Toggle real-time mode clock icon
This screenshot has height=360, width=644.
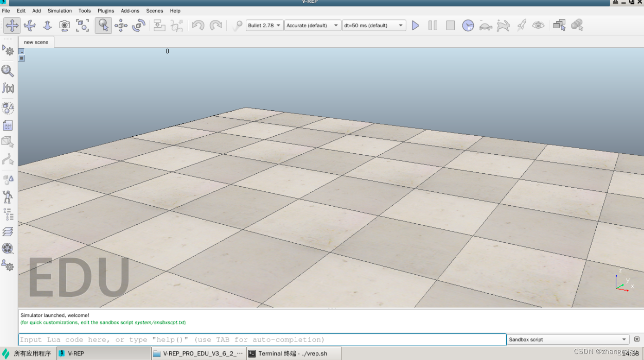[x=468, y=25]
